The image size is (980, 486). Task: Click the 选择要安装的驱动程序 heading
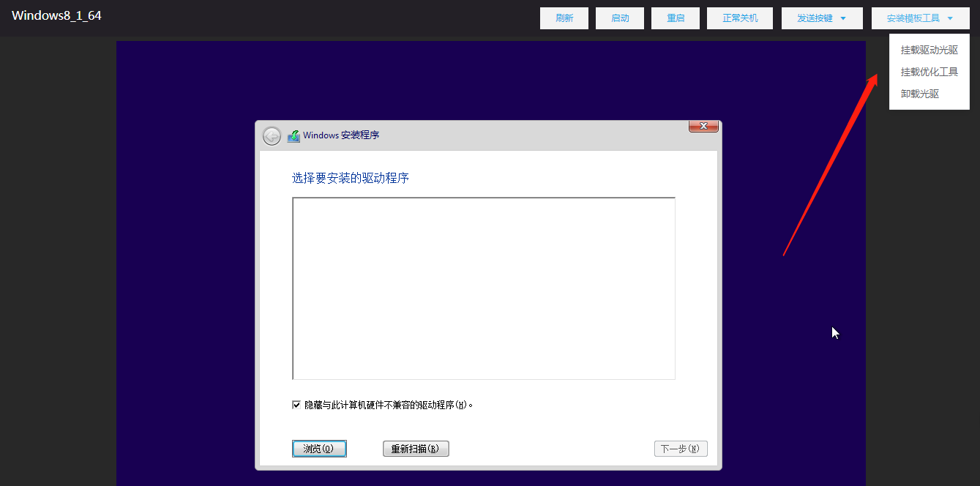click(351, 178)
